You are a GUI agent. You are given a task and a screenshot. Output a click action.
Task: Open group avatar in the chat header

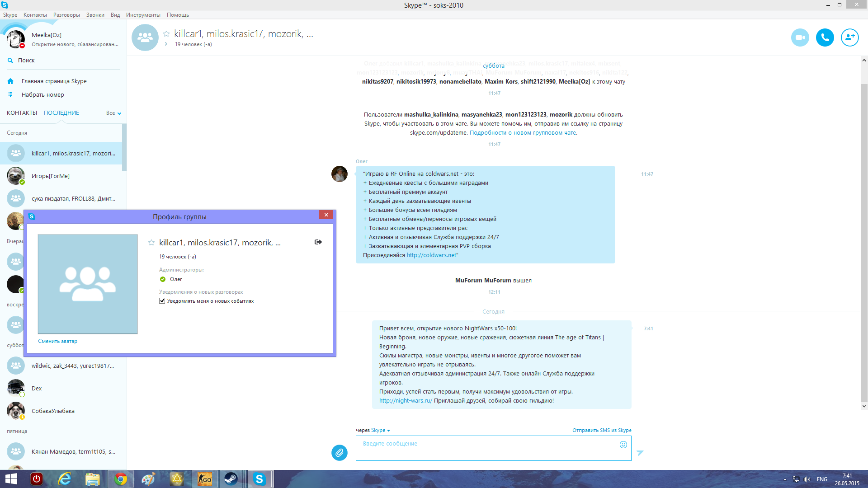coord(145,38)
